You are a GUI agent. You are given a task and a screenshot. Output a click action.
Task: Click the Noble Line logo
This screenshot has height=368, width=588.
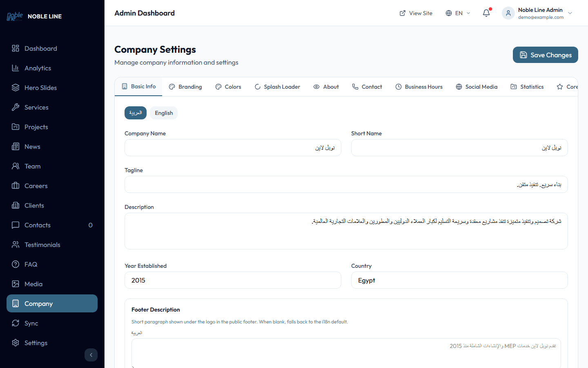coord(15,16)
